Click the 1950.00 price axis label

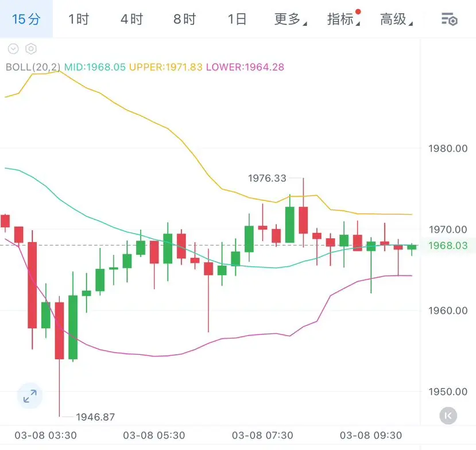click(x=448, y=391)
